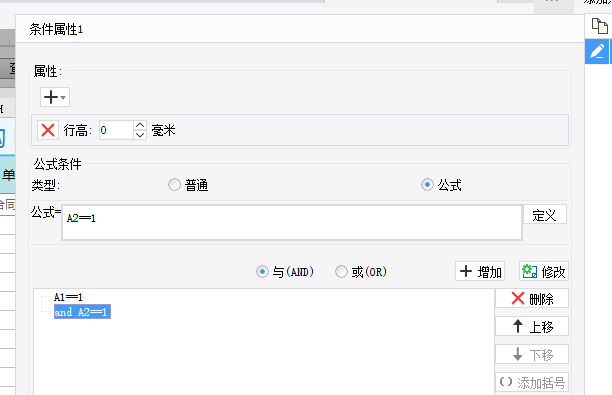The height and width of the screenshot is (395, 612).
Task: Increase 行高 value with up arrow
Action: [x=140, y=125]
